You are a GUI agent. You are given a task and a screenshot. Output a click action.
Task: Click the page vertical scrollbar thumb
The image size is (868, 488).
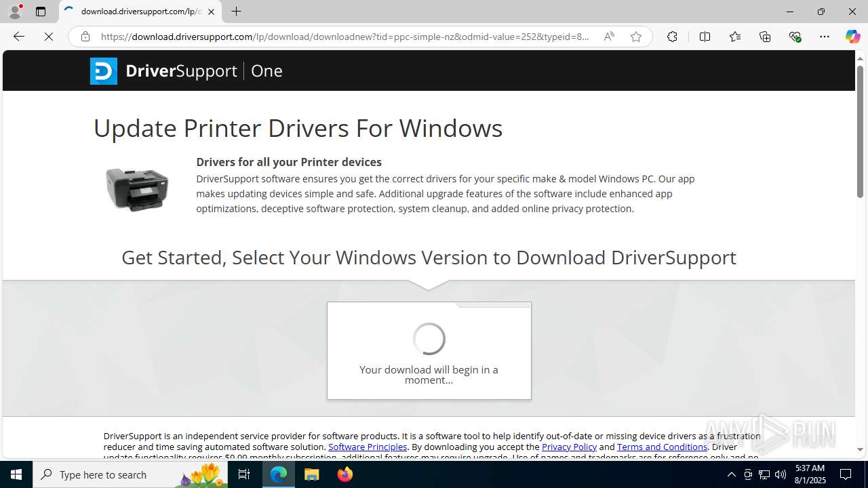click(x=860, y=132)
